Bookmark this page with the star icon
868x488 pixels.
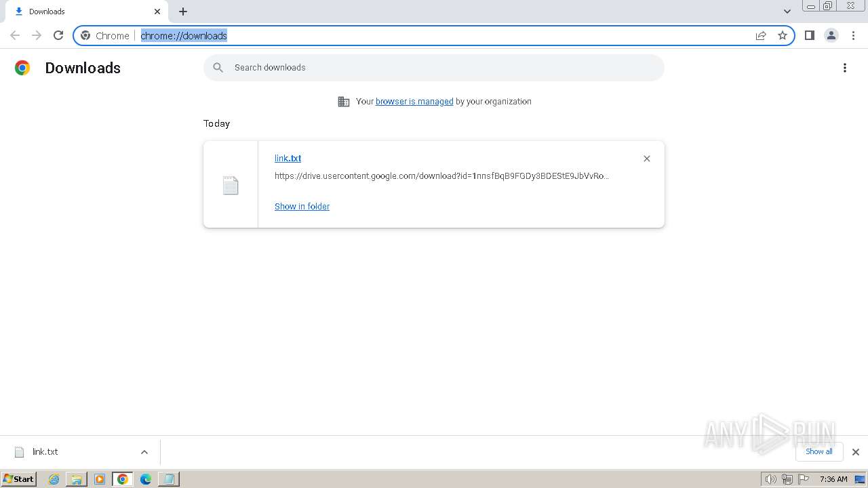(x=783, y=35)
